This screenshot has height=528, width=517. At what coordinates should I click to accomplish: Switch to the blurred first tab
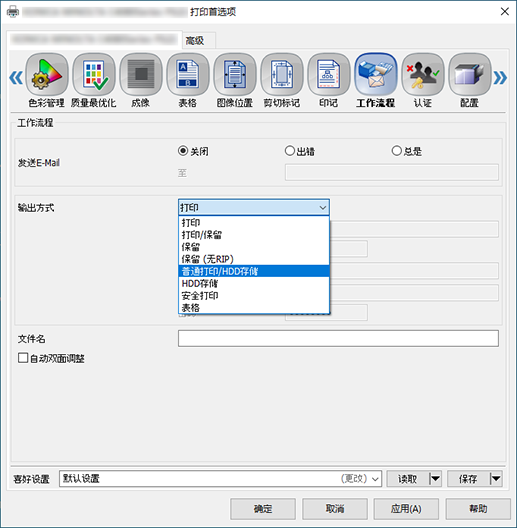(94, 40)
